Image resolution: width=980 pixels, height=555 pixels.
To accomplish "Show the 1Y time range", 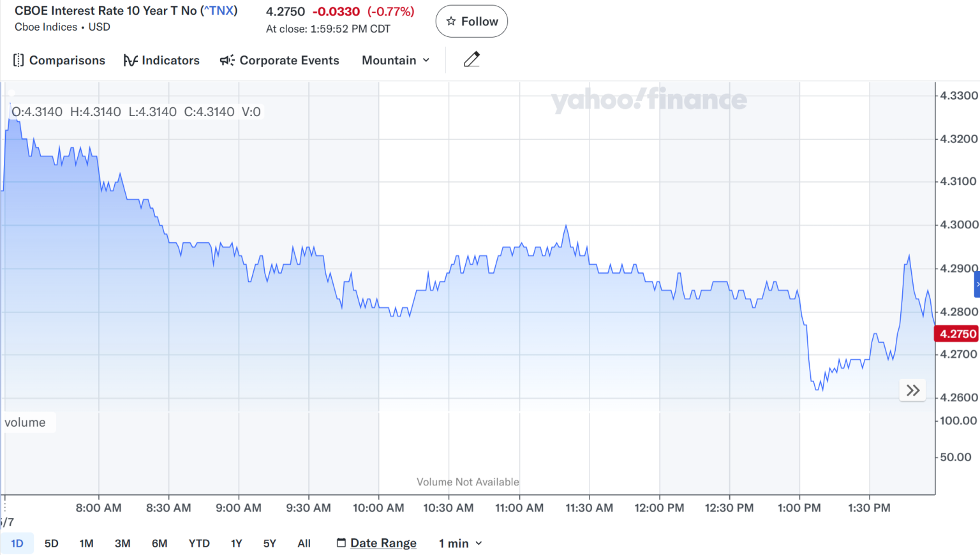I will pos(236,543).
